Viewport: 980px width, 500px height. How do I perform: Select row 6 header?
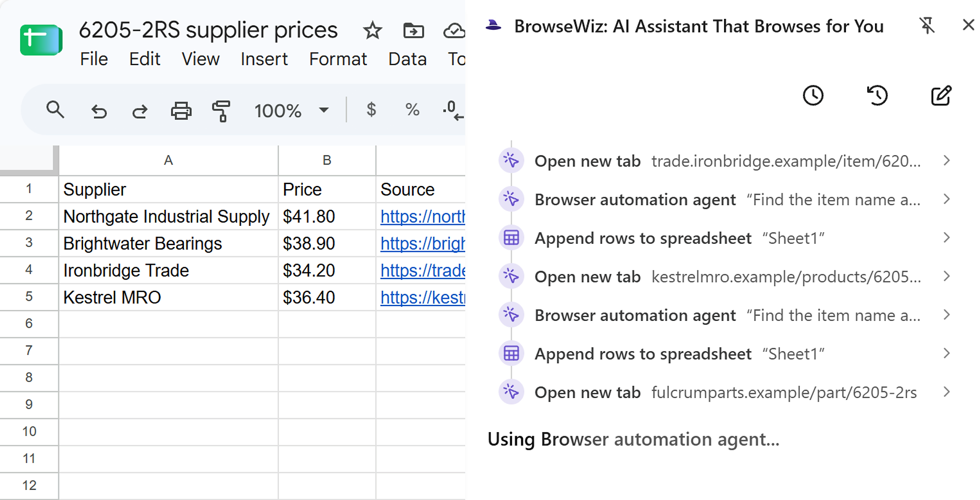29,324
